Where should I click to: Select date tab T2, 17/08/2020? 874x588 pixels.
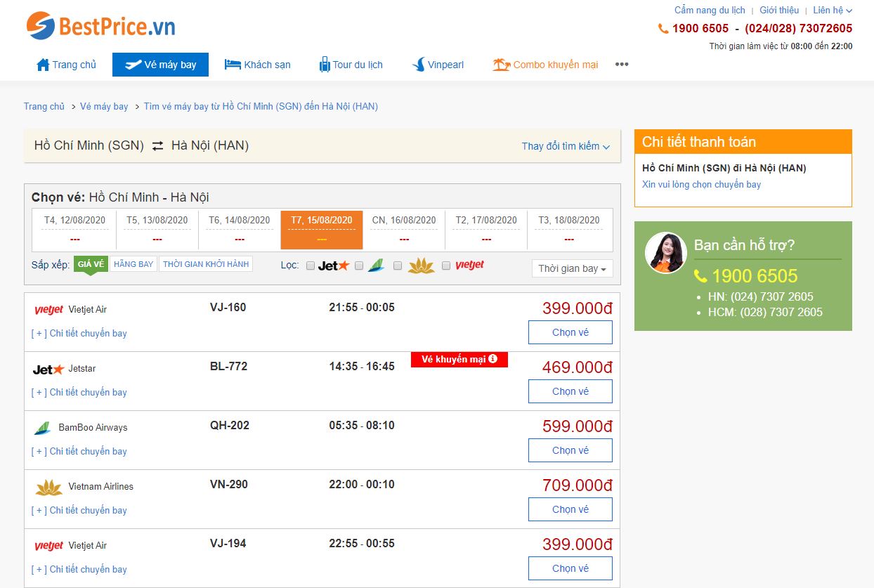coord(486,230)
